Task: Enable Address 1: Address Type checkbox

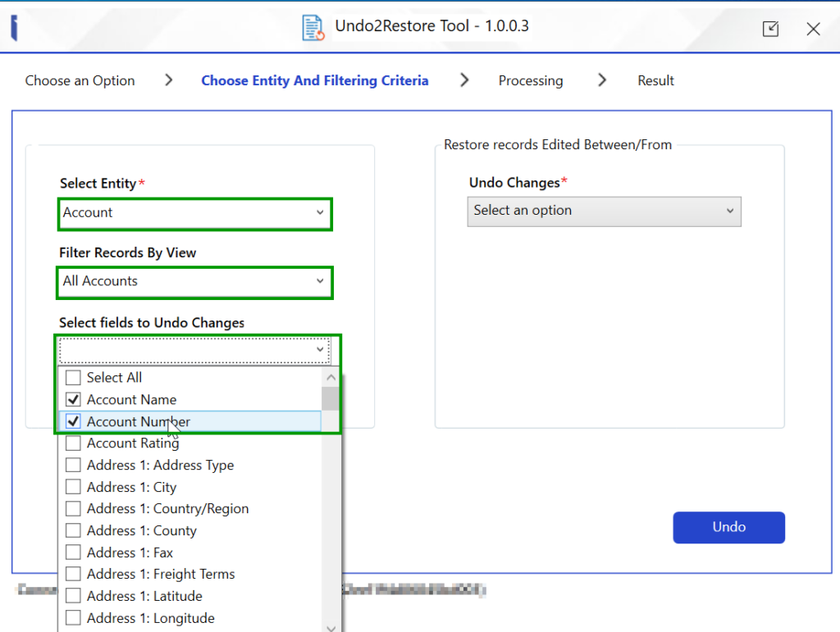Action: (72, 465)
